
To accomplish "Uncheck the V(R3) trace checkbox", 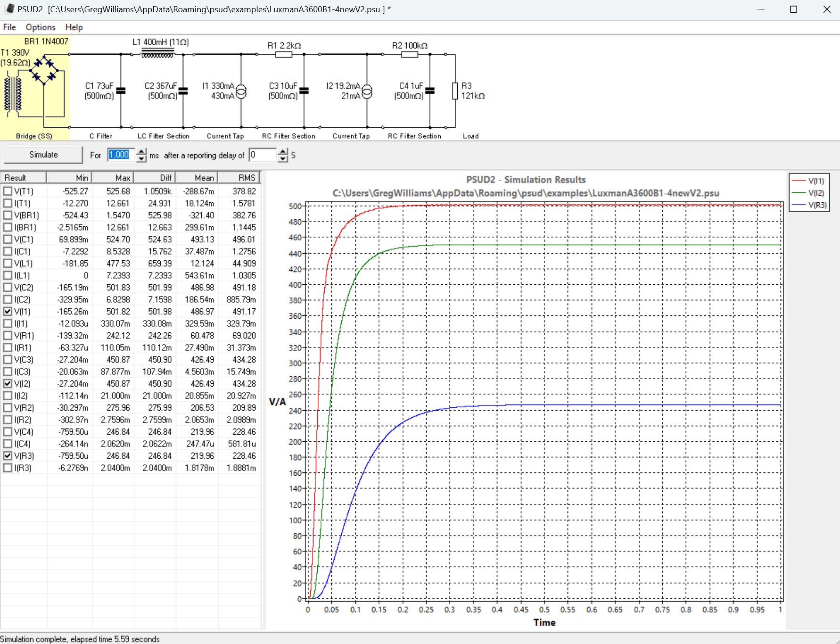I will pos(8,456).
